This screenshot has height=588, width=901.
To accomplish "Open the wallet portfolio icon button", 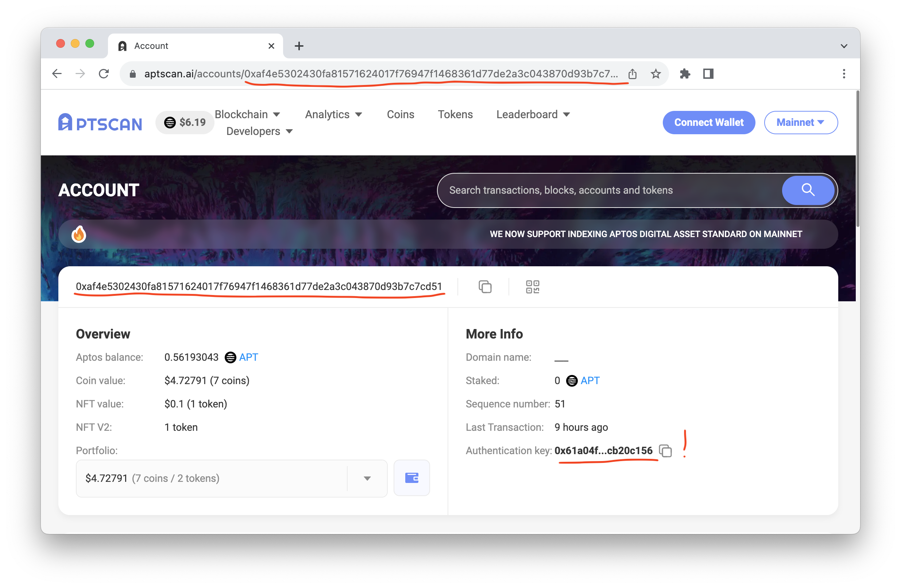I will click(411, 478).
